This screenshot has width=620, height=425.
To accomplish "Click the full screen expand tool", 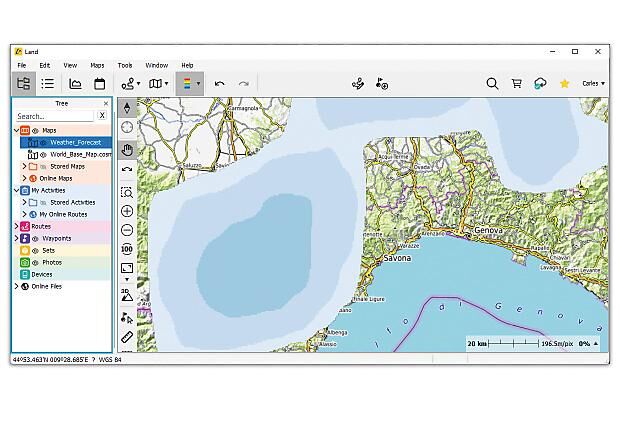I will (x=127, y=268).
